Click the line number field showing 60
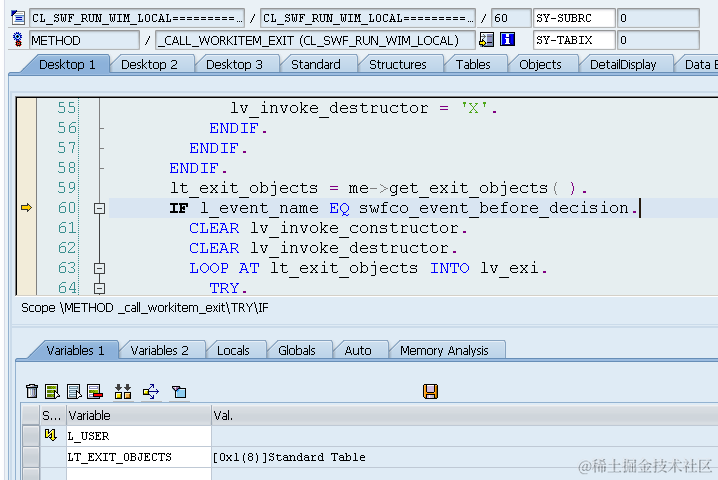The image size is (718, 480). 511,18
